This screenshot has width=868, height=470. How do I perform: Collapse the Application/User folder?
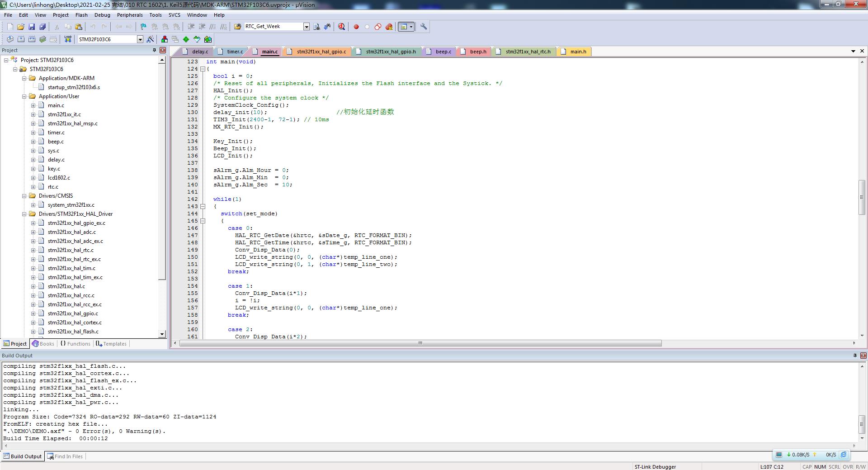pyautogui.click(x=24, y=96)
